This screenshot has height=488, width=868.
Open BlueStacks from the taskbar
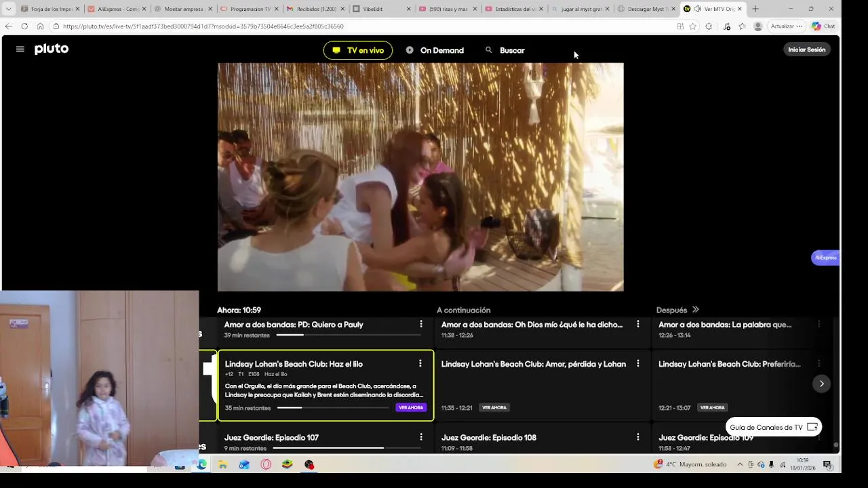[x=288, y=464]
